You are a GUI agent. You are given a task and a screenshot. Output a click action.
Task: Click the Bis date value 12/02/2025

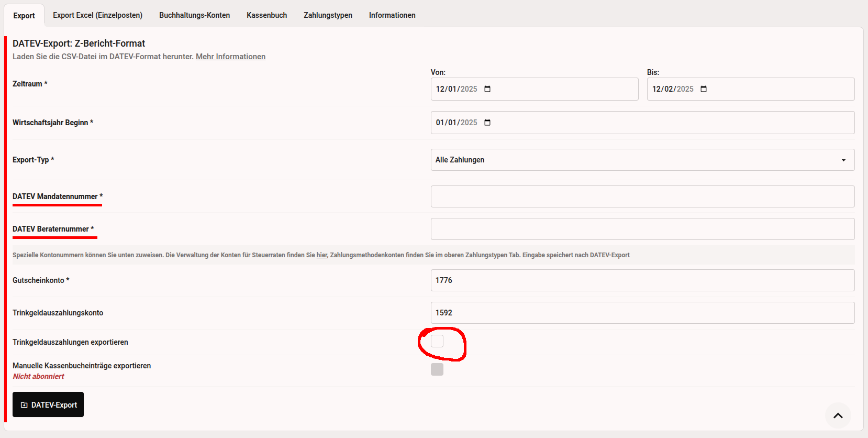pos(673,89)
